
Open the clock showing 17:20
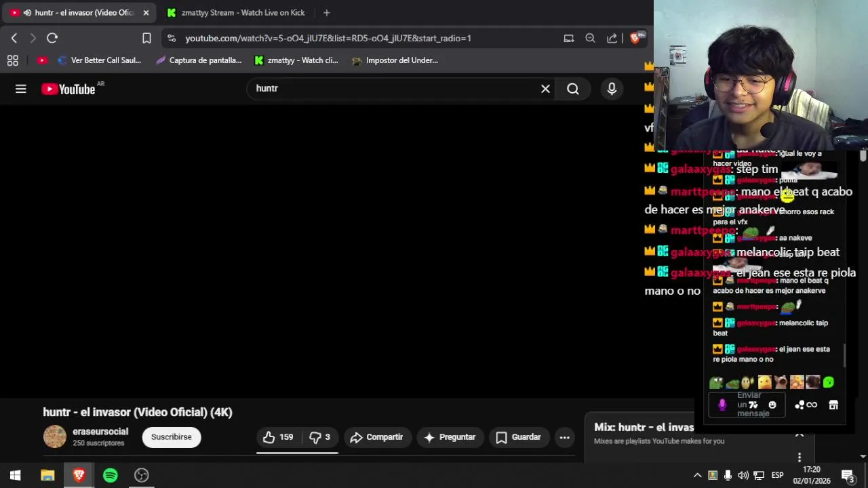tap(812, 475)
